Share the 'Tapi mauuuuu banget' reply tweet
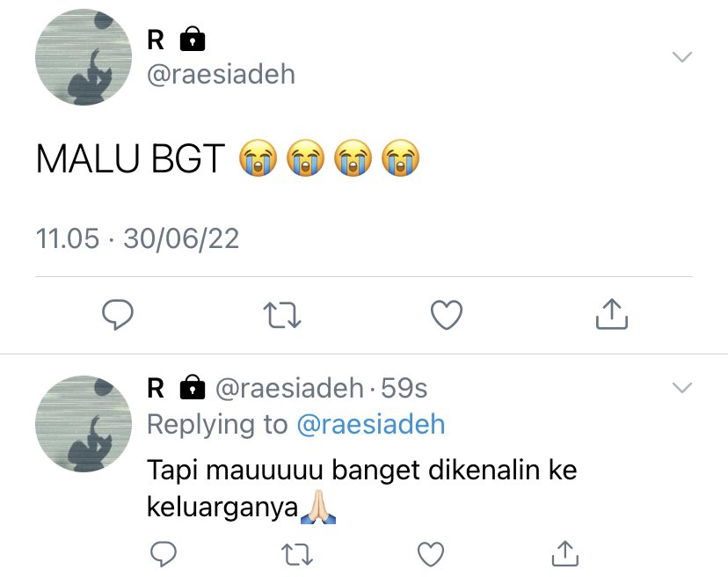This screenshot has width=728, height=577. coord(565,553)
